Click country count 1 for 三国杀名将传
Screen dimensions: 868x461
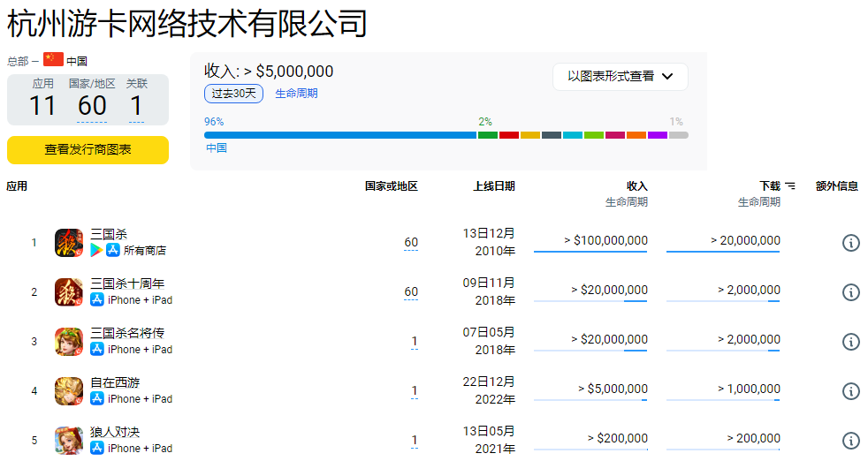tap(414, 342)
